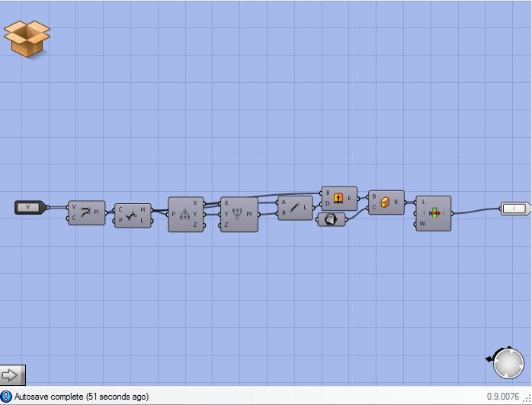
Task: Click the compass navigation widget
Action: tap(508, 364)
